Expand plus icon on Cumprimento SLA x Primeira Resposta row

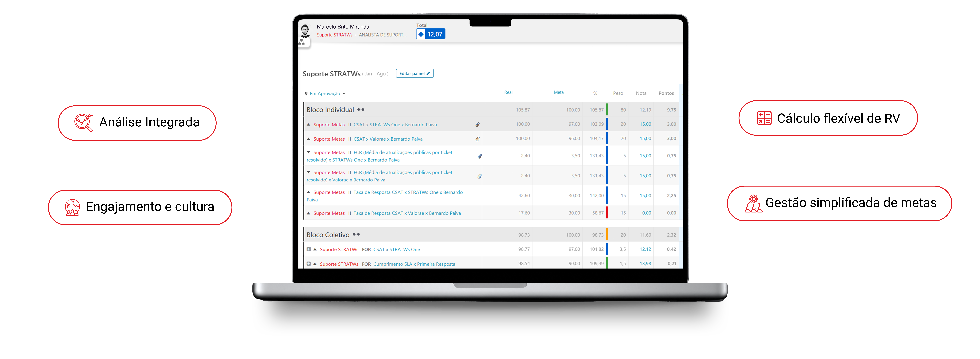[309, 264]
